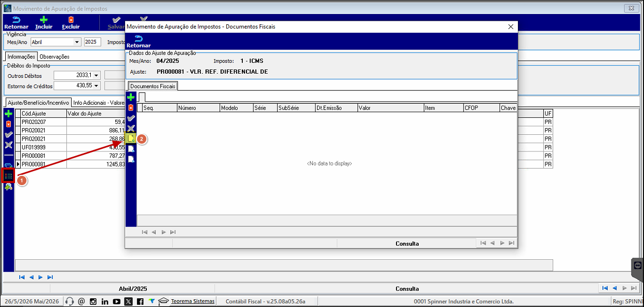Switch to the Observações tab
This screenshot has width=644, height=307.
pyautogui.click(x=54, y=57)
